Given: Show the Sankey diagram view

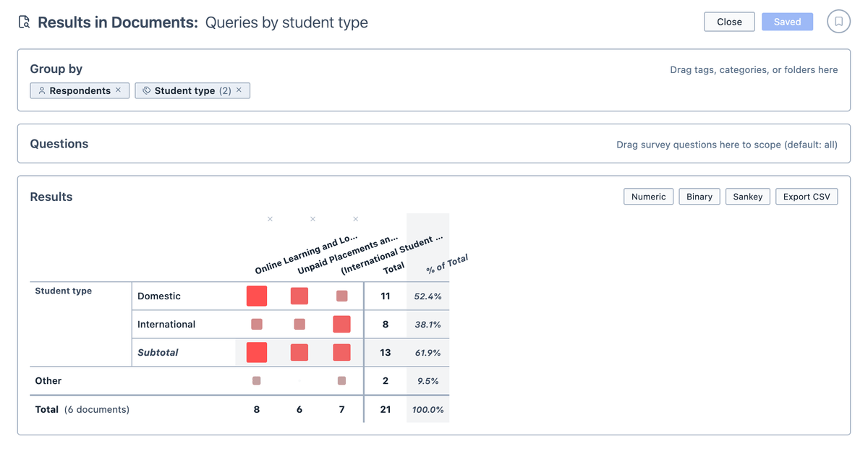Looking at the screenshot, I should coord(747,197).
